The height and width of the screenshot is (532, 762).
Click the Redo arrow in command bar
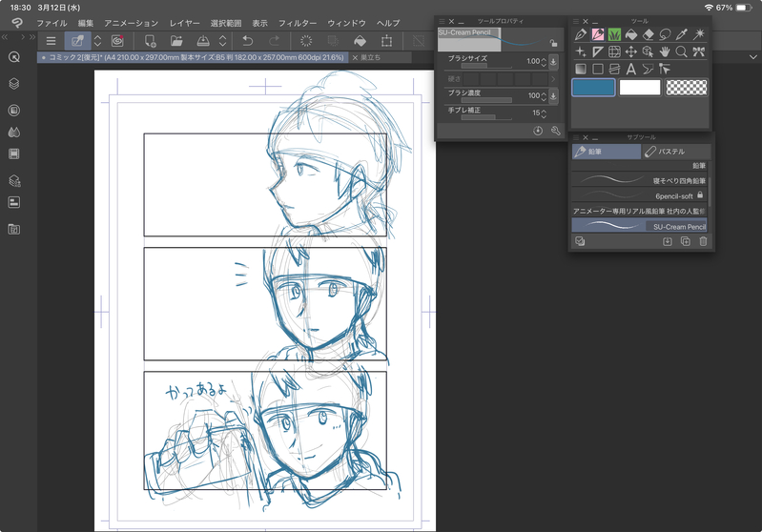pyautogui.click(x=274, y=41)
